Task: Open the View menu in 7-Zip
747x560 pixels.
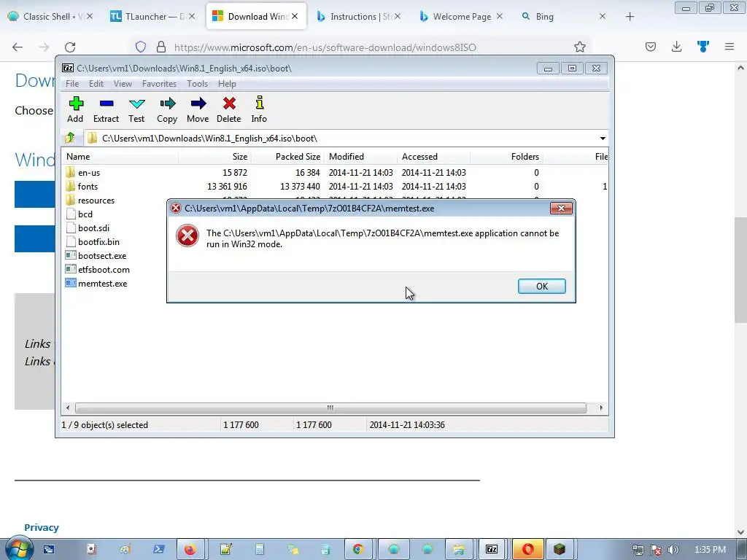Action: [123, 83]
